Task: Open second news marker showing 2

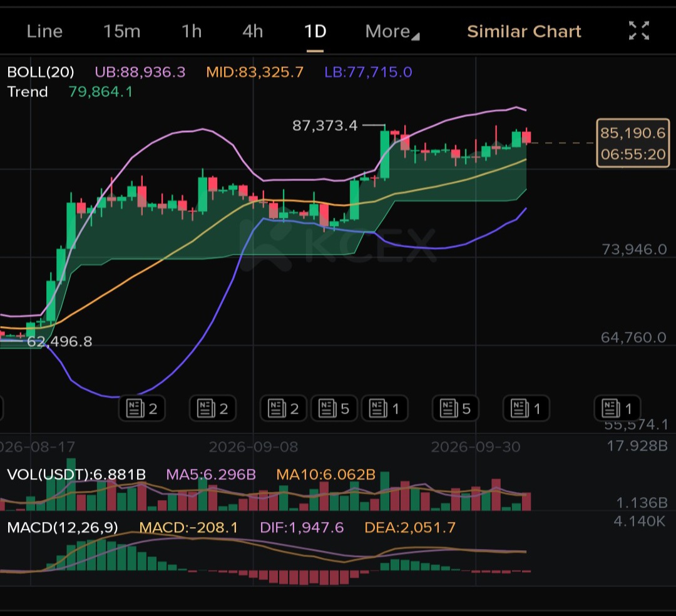Action: click(x=213, y=408)
